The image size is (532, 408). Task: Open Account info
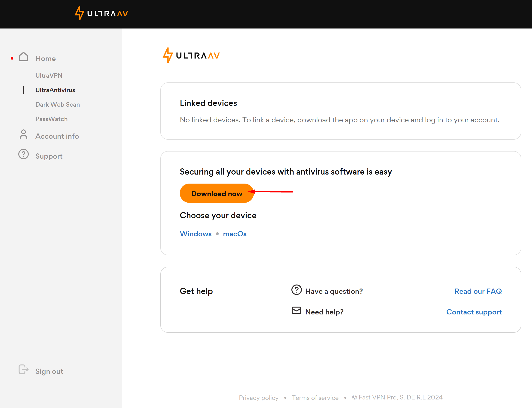pyautogui.click(x=57, y=136)
